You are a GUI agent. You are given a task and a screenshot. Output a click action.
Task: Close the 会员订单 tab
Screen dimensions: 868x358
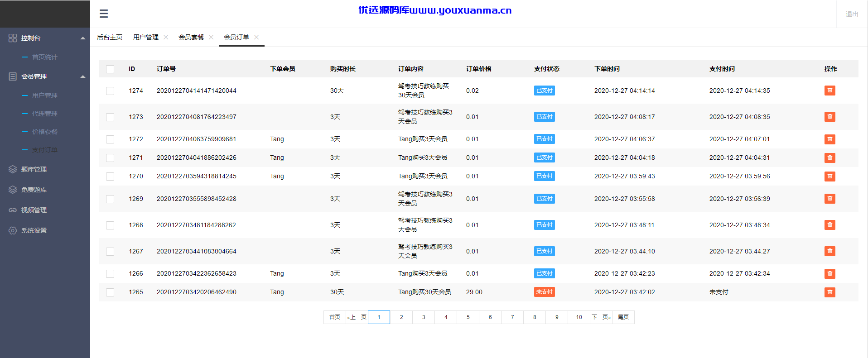pyautogui.click(x=256, y=37)
